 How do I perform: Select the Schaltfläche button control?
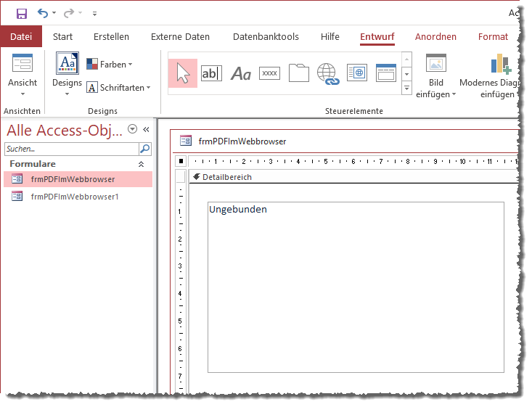(269, 73)
